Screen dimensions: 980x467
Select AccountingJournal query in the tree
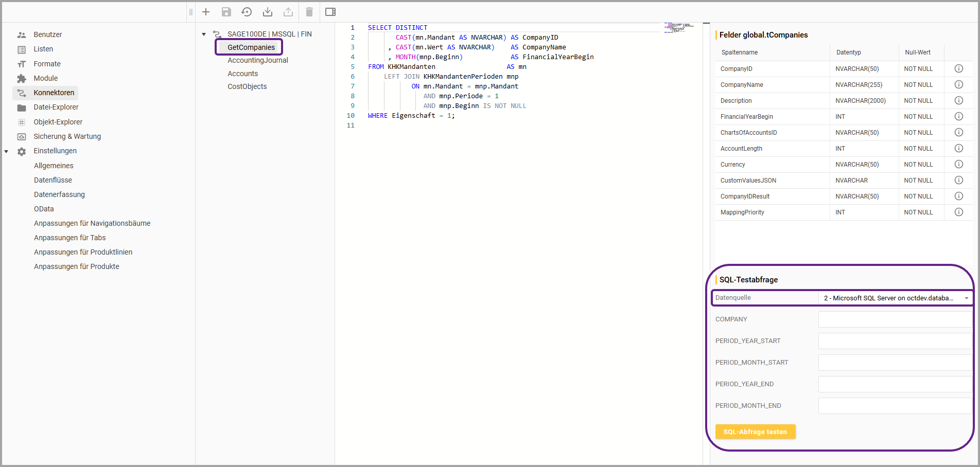(x=258, y=61)
